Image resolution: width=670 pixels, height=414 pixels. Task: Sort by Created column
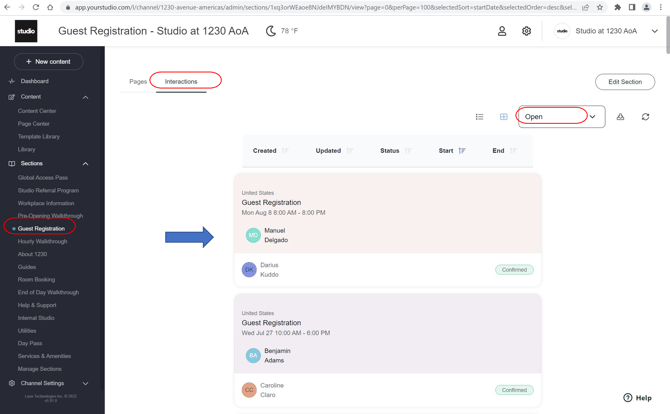tap(265, 151)
